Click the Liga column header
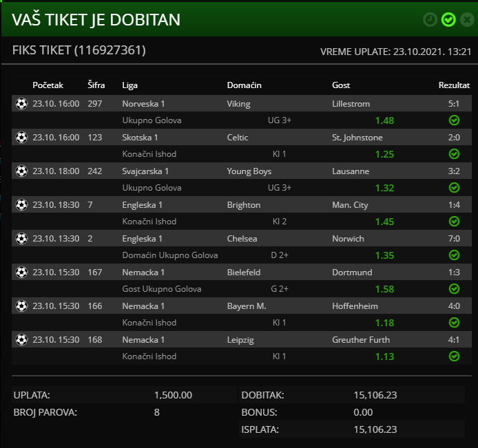The height and width of the screenshot is (448, 478). point(130,85)
